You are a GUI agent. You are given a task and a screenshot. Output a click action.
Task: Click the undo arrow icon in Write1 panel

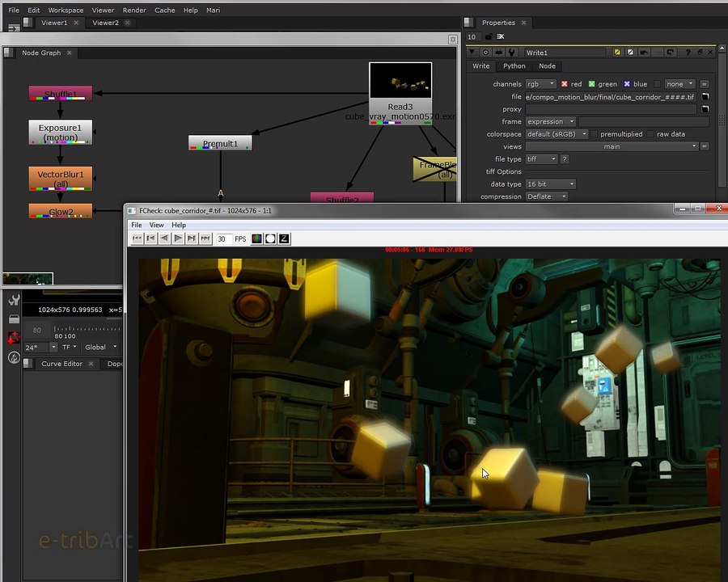coord(644,53)
